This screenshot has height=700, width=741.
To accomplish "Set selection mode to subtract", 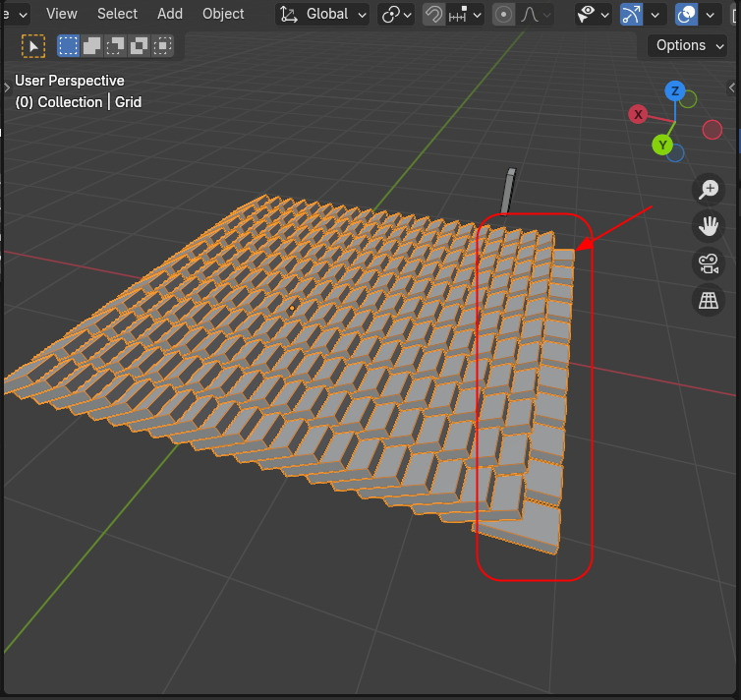I will (115, 46).
